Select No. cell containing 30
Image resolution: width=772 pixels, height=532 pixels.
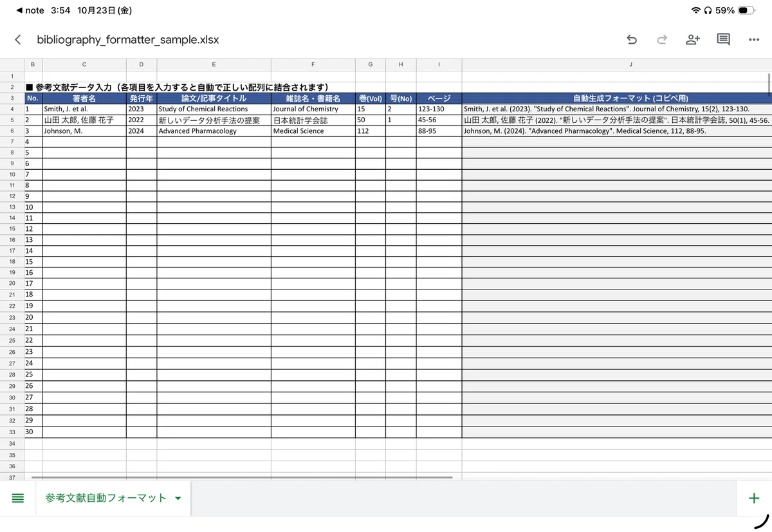[x=33, y=432]
